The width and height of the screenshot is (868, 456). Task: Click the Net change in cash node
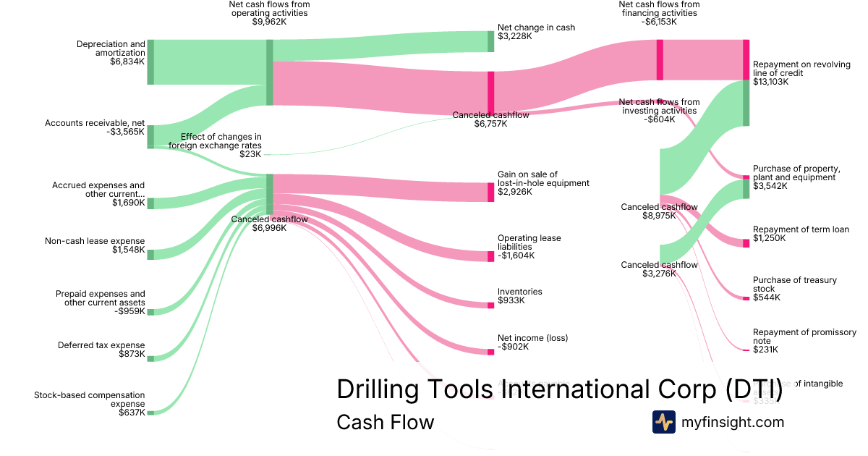[x=490, y=41]
